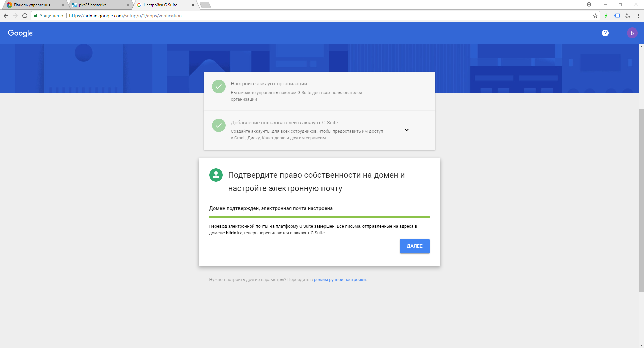
Task: Open the Chrome three-dot menu
Action: 638,16
